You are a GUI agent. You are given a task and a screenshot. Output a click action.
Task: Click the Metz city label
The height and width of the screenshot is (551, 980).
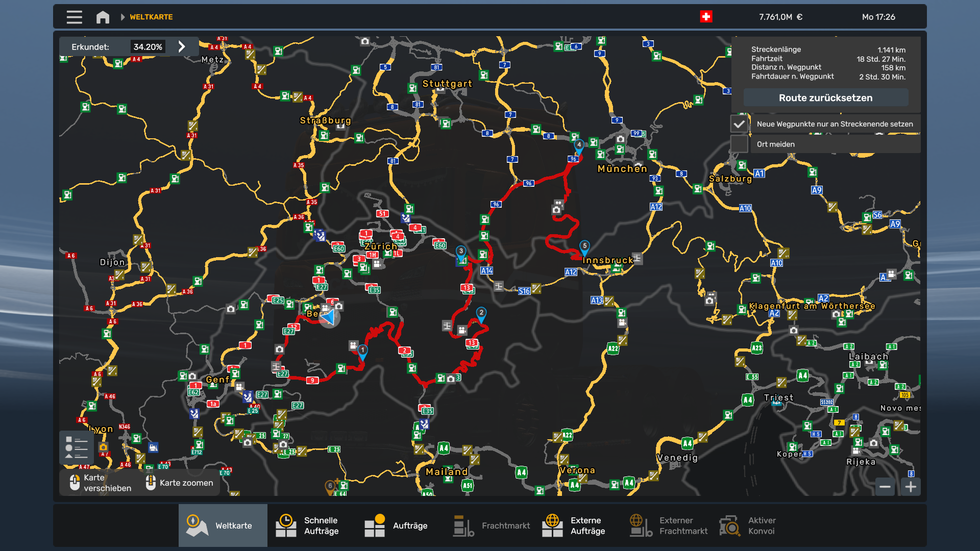tap(212, 60)
